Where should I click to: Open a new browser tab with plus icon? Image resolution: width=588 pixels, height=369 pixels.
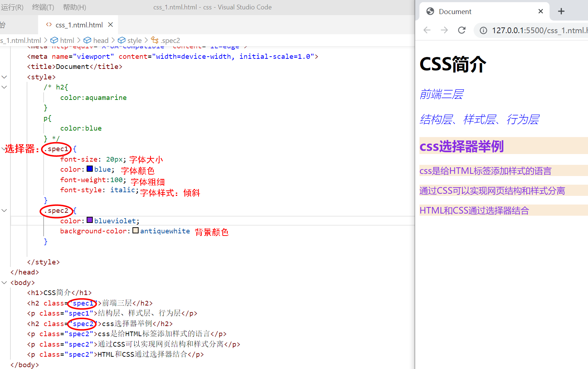pyautogui.click(x=561, y=11)
